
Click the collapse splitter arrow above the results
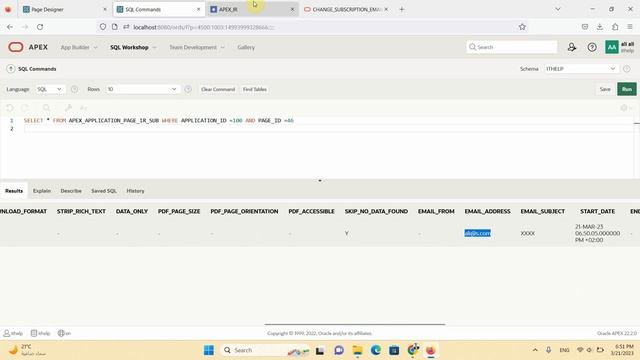click(x=320, y=180)
